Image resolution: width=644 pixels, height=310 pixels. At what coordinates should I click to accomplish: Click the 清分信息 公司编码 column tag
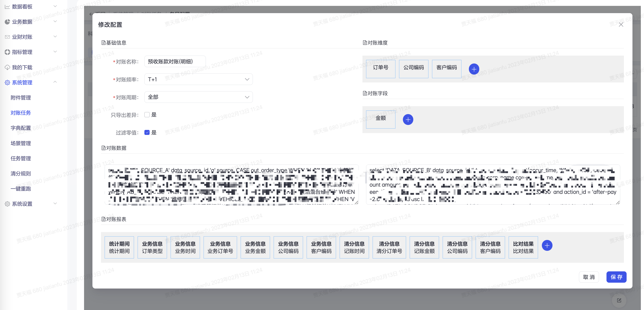click(x=457, y=247)
